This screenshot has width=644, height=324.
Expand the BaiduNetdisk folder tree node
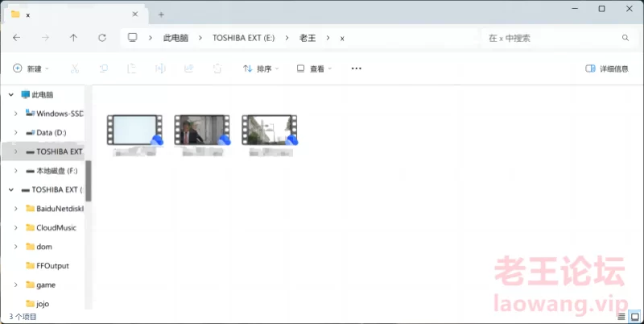click(16, 208)
